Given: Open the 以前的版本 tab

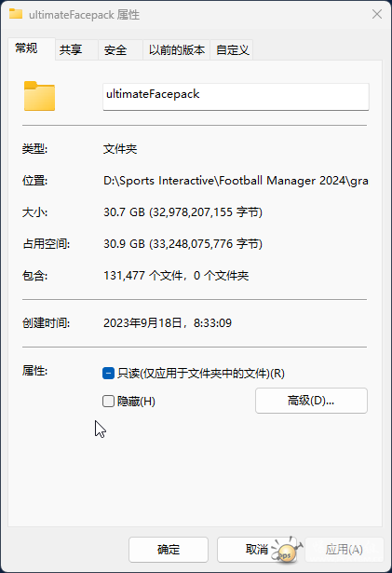Looking at the screenshot, I should (177, 49).
